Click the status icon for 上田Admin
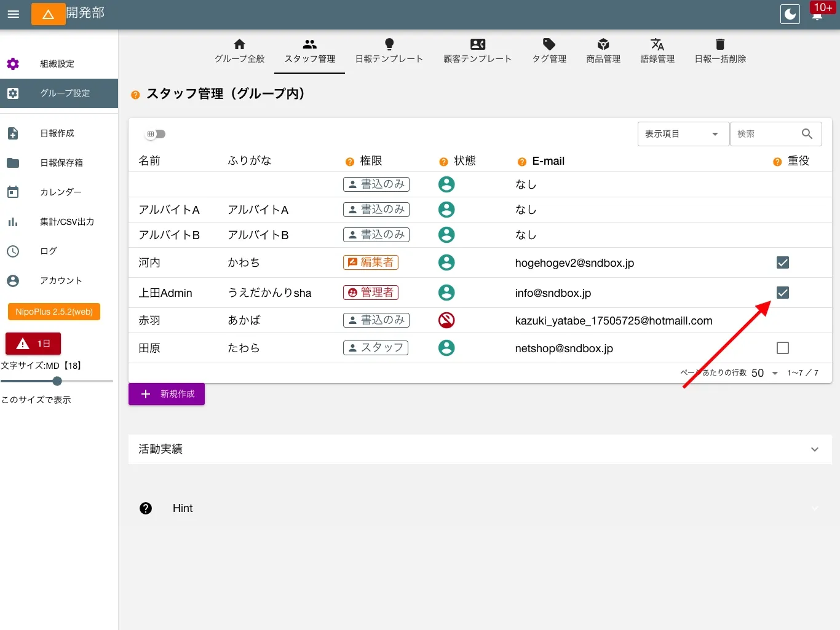840x630 pixels. point(446,293)
